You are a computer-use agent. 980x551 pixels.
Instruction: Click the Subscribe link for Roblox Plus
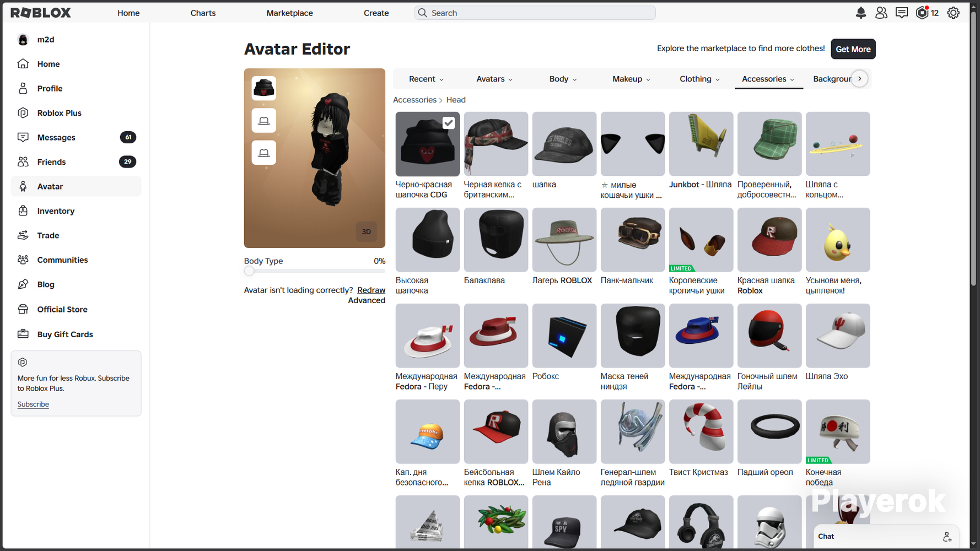pos(33,404)
